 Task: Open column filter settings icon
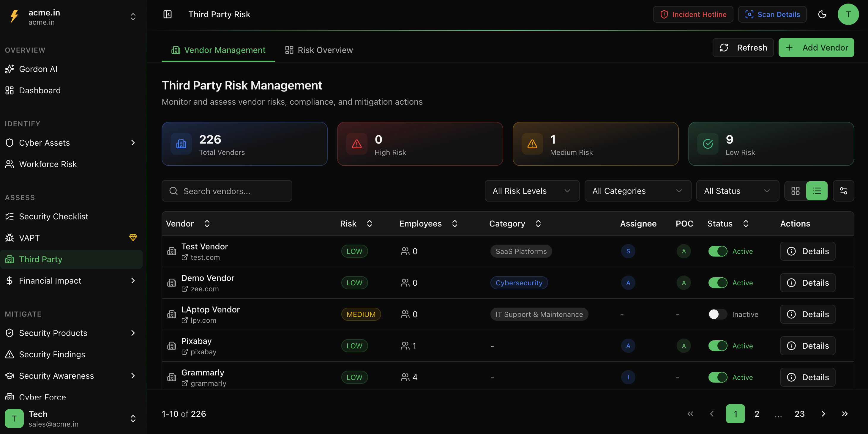(843, 191)
